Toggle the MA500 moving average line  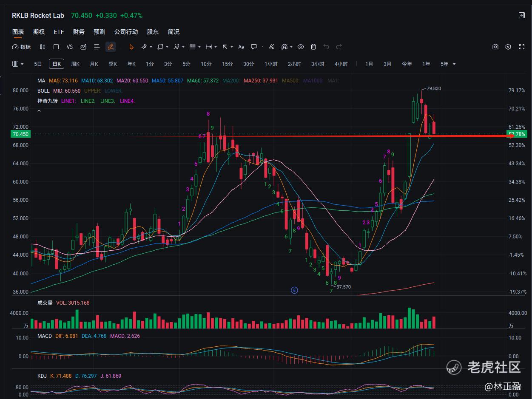point(291,80)
